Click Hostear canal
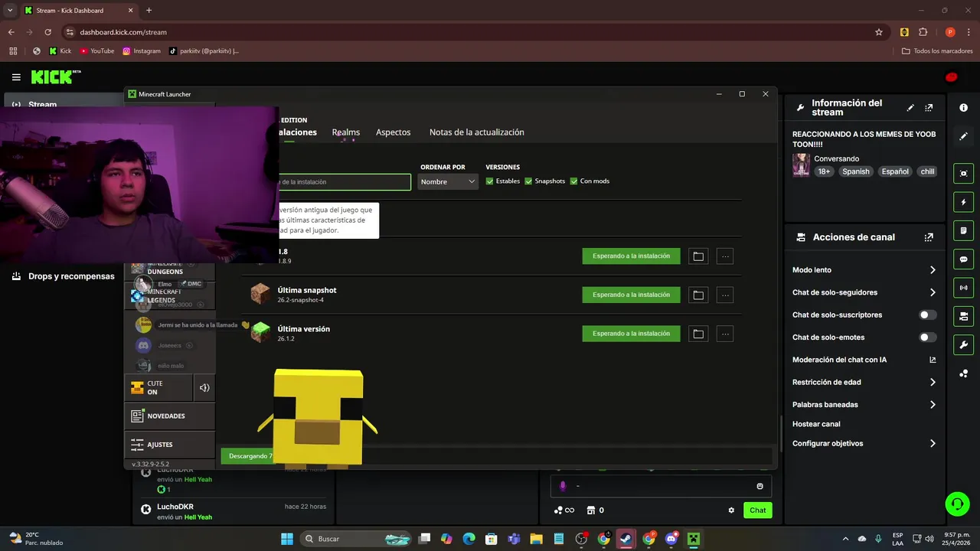This screenshot has height=551, width=980. (816, 424)
